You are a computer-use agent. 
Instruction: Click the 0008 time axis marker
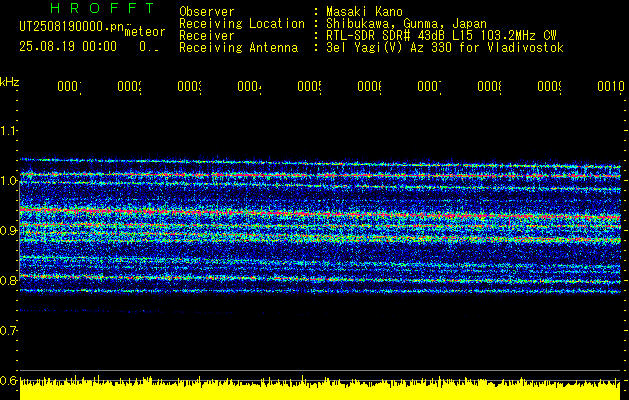[x=489, y=86]
